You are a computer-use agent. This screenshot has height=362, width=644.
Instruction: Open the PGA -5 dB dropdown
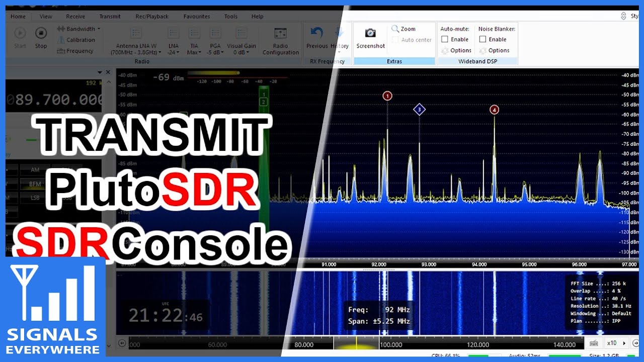(x=215, y=52)
